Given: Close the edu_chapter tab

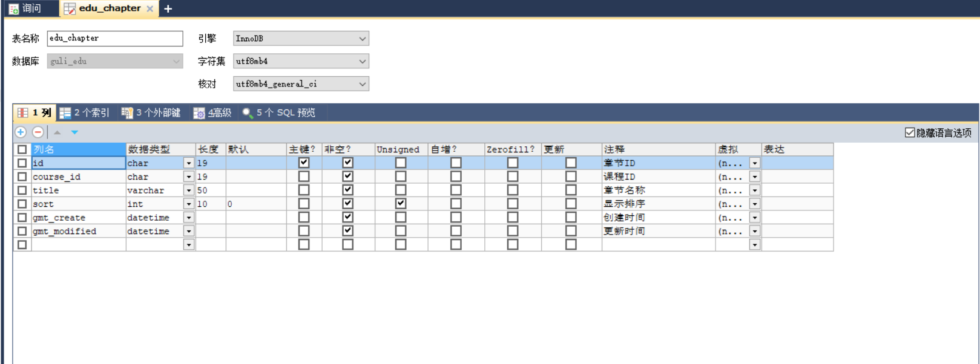Looking at the screenshot, I should [150, 8].
